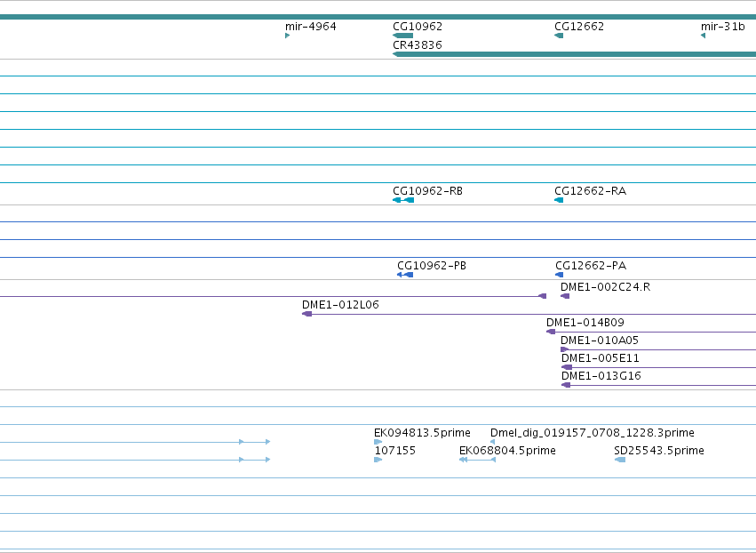Select the CG10962-PB CDS glyph
The image size is (756, 553).
[x=405, y=275]
